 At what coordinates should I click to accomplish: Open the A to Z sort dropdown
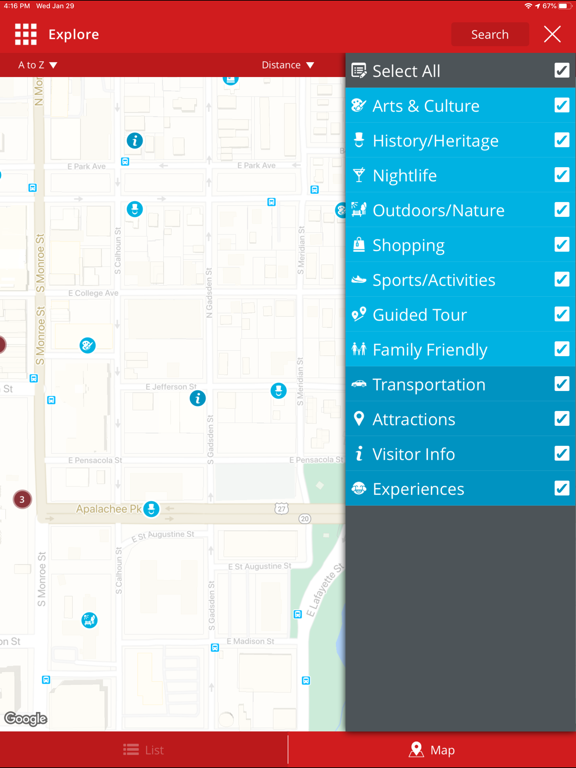38,65
